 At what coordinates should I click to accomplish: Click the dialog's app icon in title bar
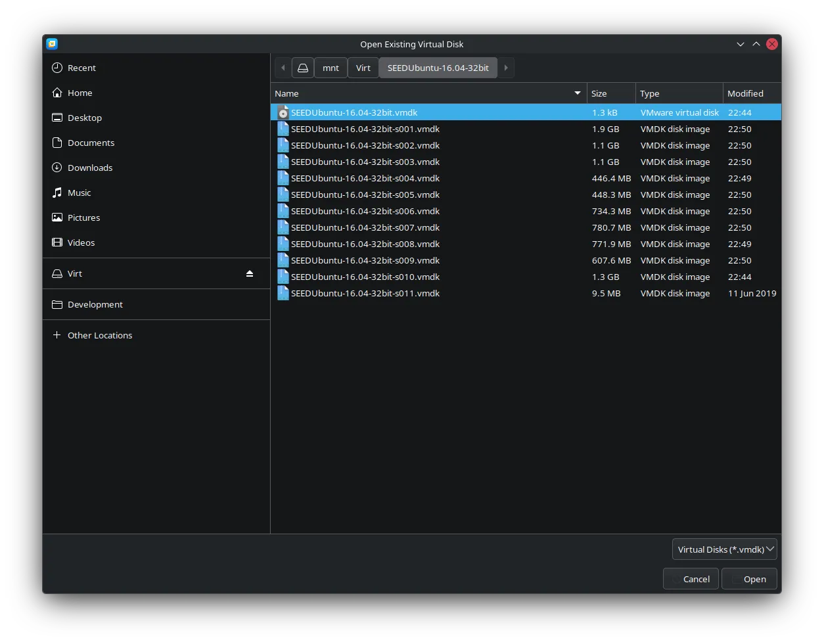tap(52, 44)
